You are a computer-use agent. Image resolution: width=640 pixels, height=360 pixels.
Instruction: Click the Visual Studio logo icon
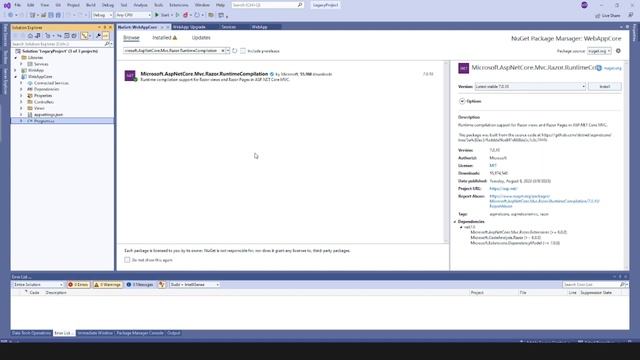pyautogui.click(x=7, y=5)
